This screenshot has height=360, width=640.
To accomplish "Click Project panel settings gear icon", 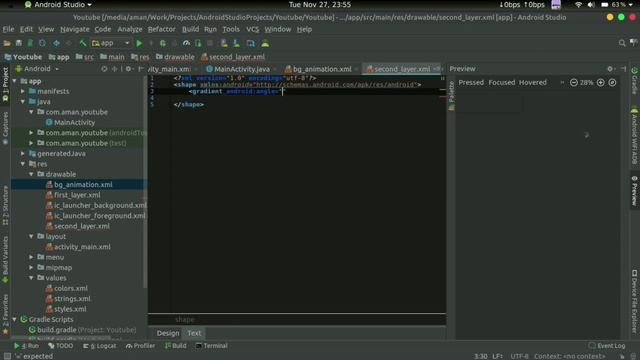I will tap(128, 69).
